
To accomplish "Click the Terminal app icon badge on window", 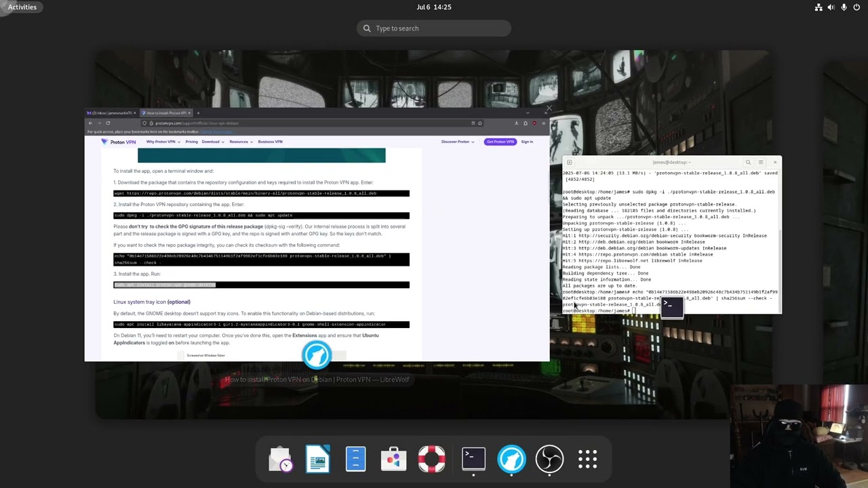I will point(672,306).
